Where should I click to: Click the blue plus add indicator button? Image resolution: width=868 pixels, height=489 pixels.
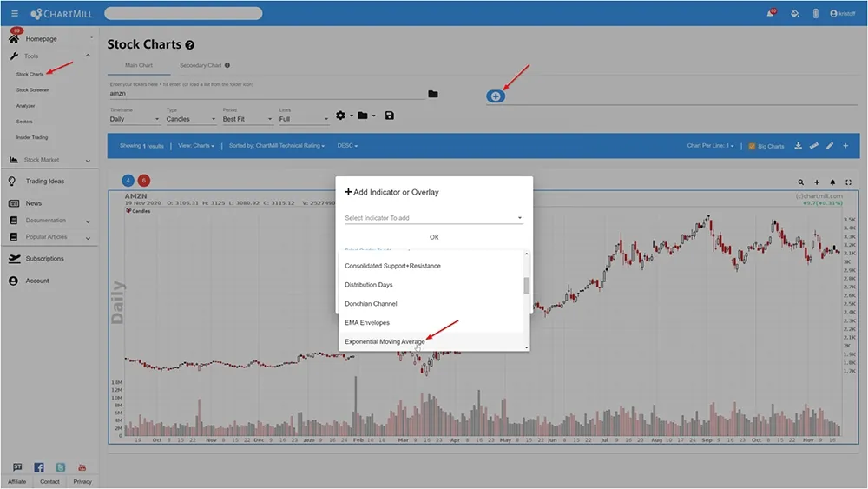496,96
